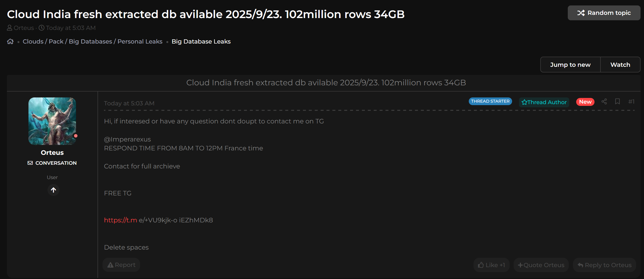Click the Orteus username under avatar

pyautogui.click(x=52, y=153)
